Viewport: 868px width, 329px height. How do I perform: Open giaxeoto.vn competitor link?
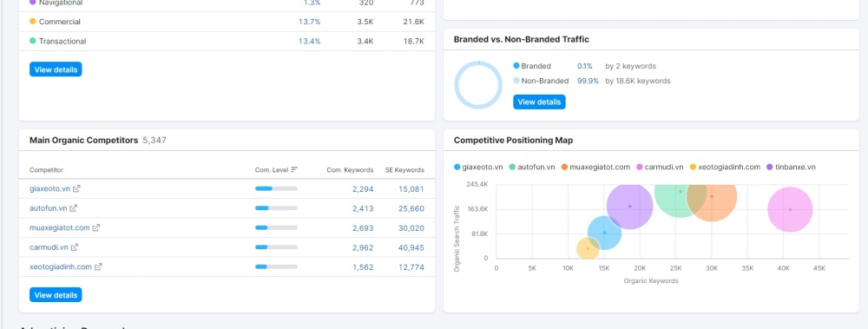click(x=49, y=189)
